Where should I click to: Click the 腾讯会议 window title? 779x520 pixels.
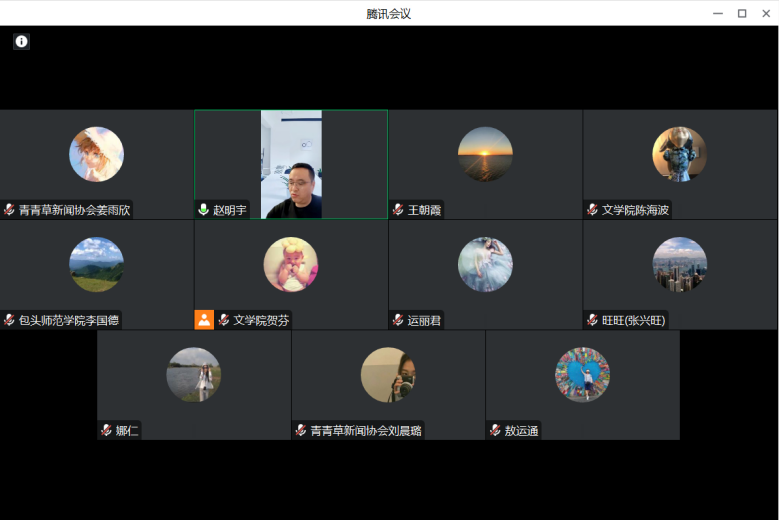tap(389, 14)
